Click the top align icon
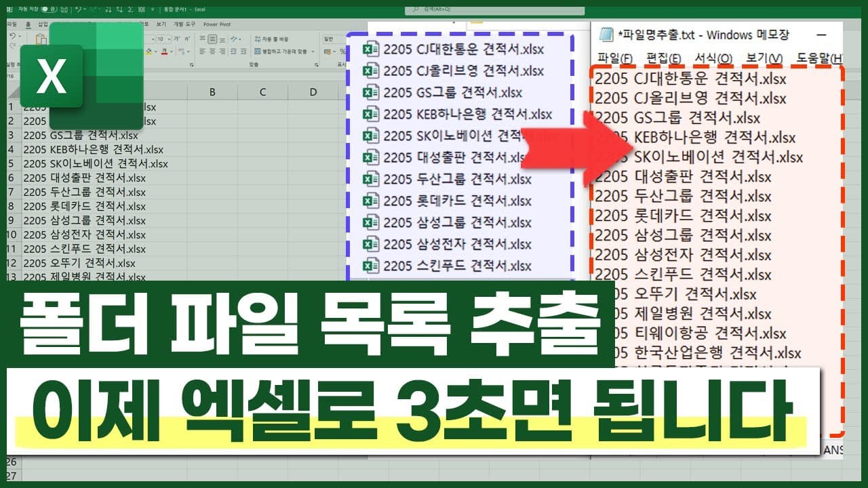 pos(202,39)
